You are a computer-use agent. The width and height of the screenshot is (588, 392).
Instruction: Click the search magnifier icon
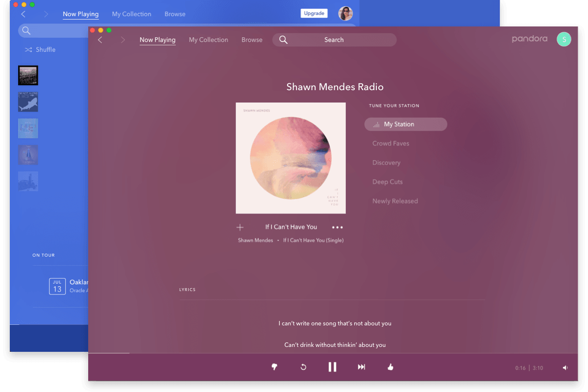283,40
